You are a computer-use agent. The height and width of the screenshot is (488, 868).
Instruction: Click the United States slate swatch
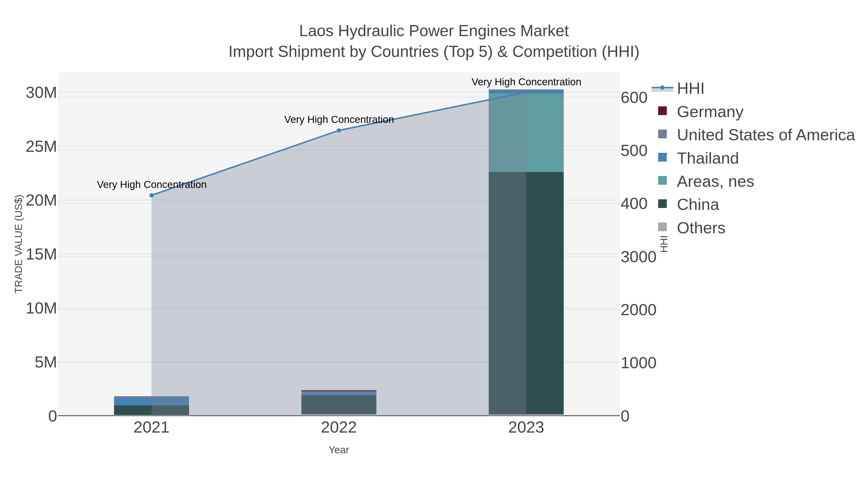click(x=663, y=134)
